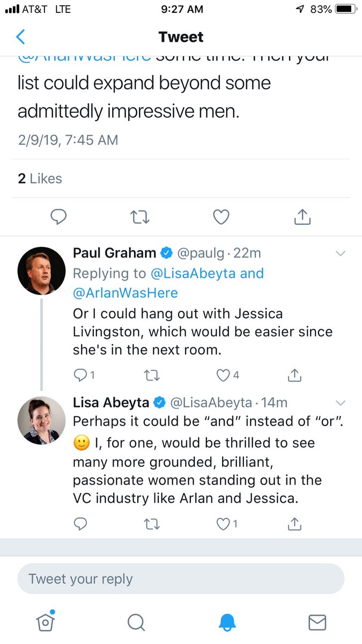Screen dimensions: 362x644
Task: Open dropdown menu on Paul Graham's tweet
Action: [x=340, y=253]
